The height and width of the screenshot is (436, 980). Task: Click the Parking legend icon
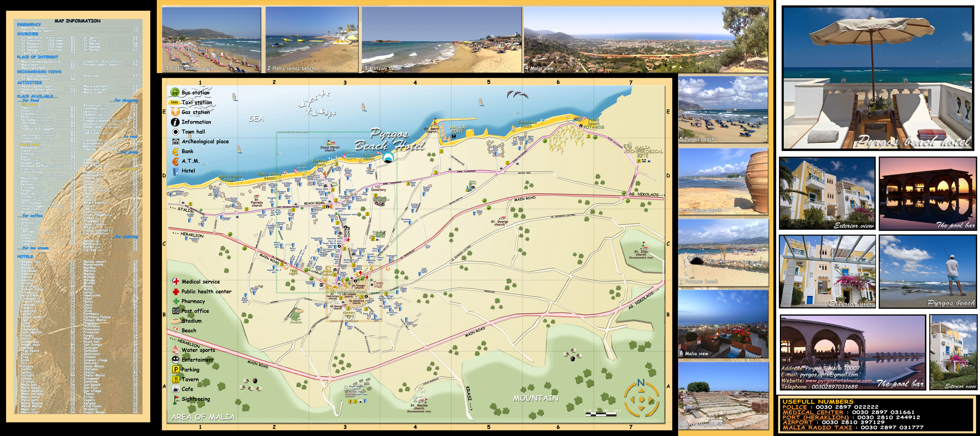176,370
